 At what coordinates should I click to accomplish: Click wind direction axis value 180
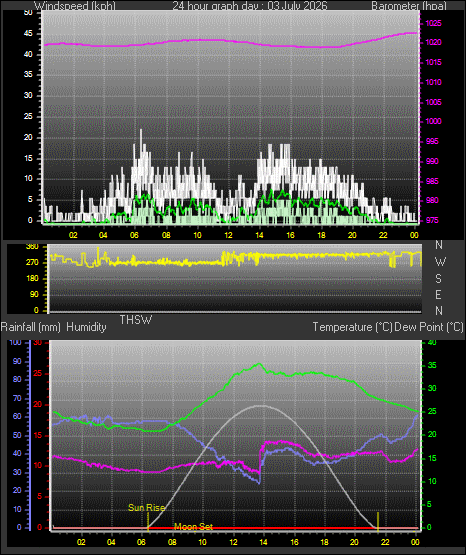[32, 279]
